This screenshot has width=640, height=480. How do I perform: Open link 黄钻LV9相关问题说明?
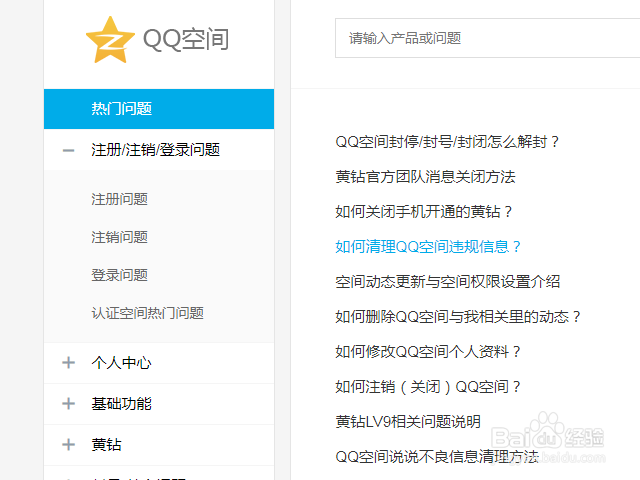pyautogui.click(x=408, y=421)
